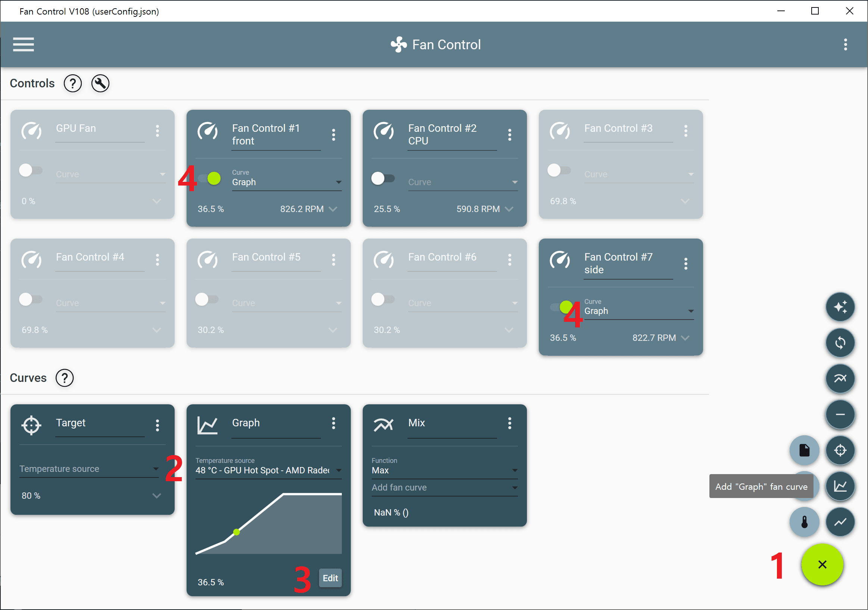Expand the Target card's 80 % chevron
This screenshot has width=868, height=610.
[x=156, y=496]
